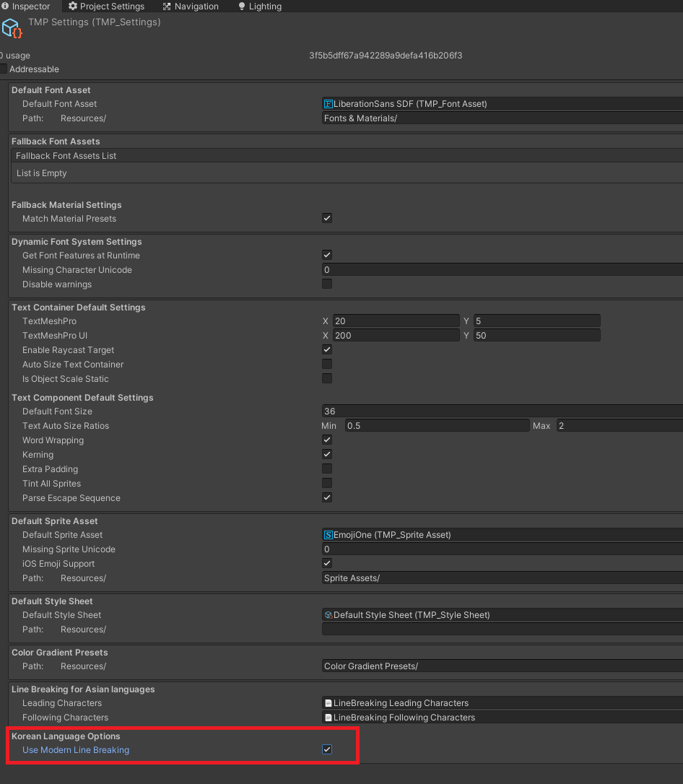Click the Following Characters object field
683x784 pixels.
click(x=503, y=718)
